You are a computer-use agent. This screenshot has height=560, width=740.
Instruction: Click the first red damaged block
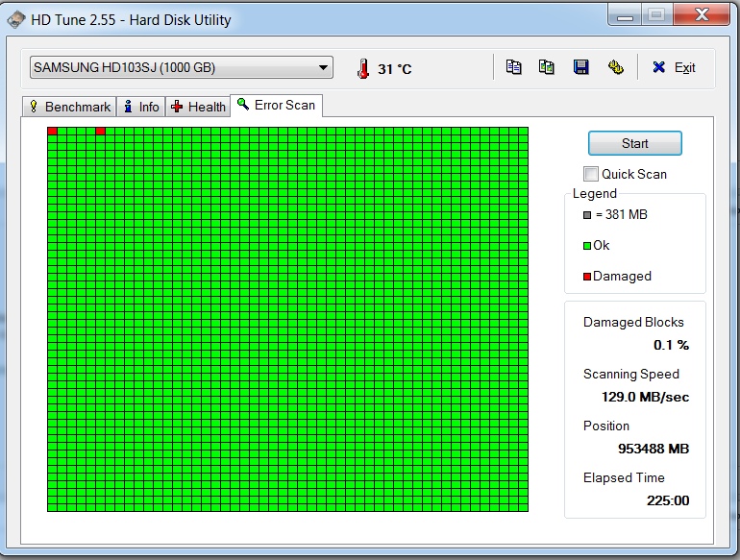[x=53, y=131]
